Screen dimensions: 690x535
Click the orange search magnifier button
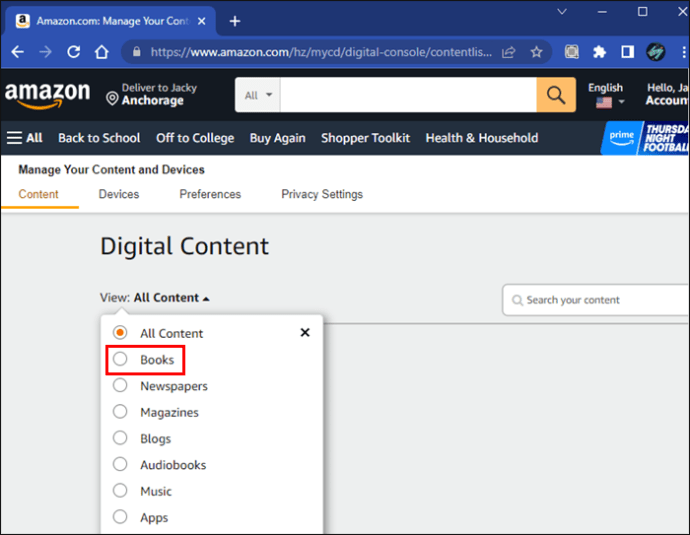pos(556,95)
